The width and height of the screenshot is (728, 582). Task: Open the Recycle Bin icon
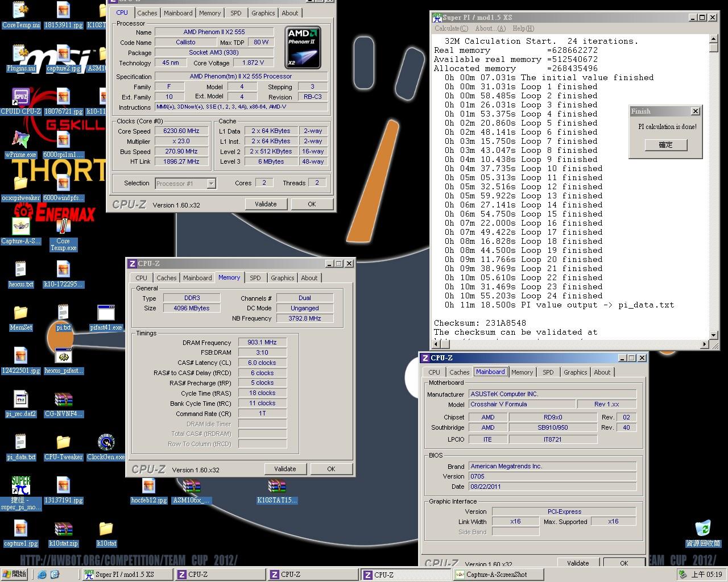[703, 533]
